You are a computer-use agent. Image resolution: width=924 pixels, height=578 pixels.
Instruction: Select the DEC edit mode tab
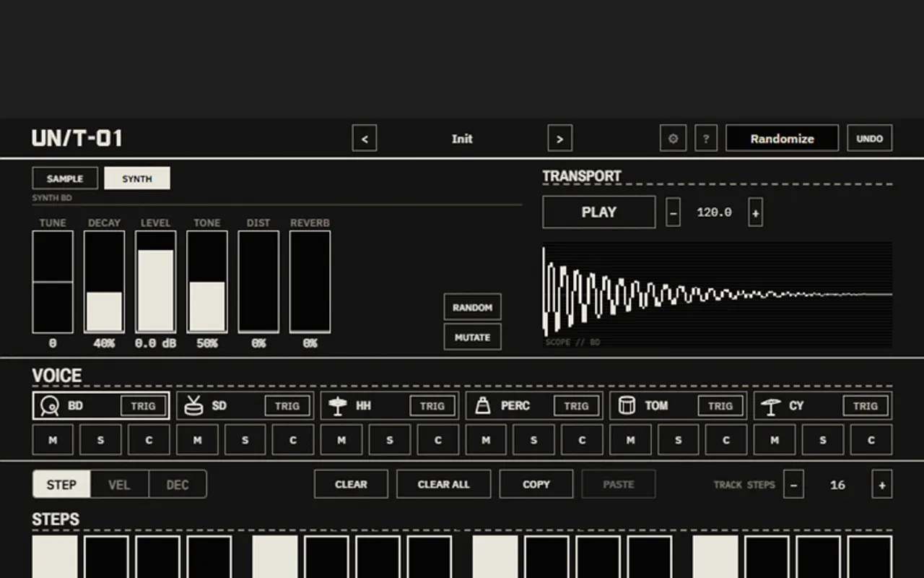point(178,485)
